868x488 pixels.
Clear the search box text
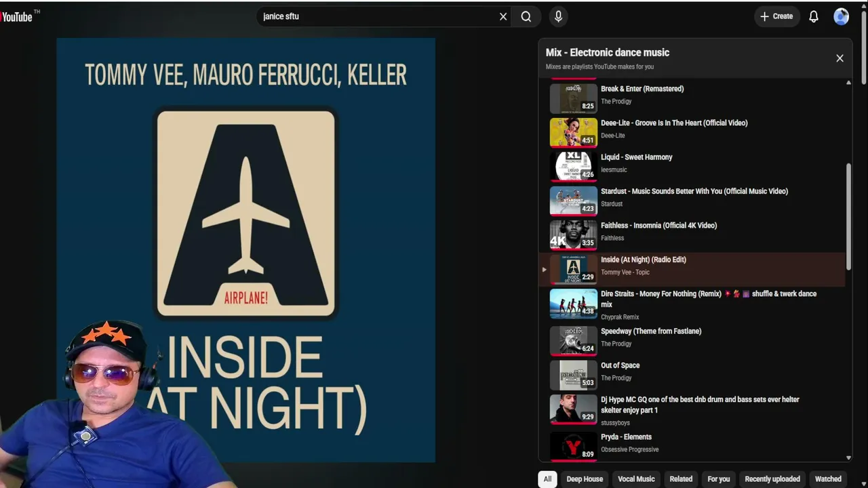(503, 17)
